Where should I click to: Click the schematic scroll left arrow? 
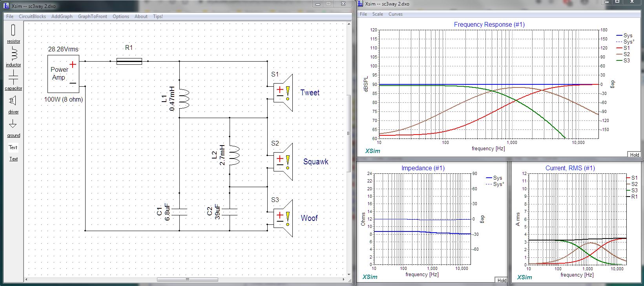[27, 280]
